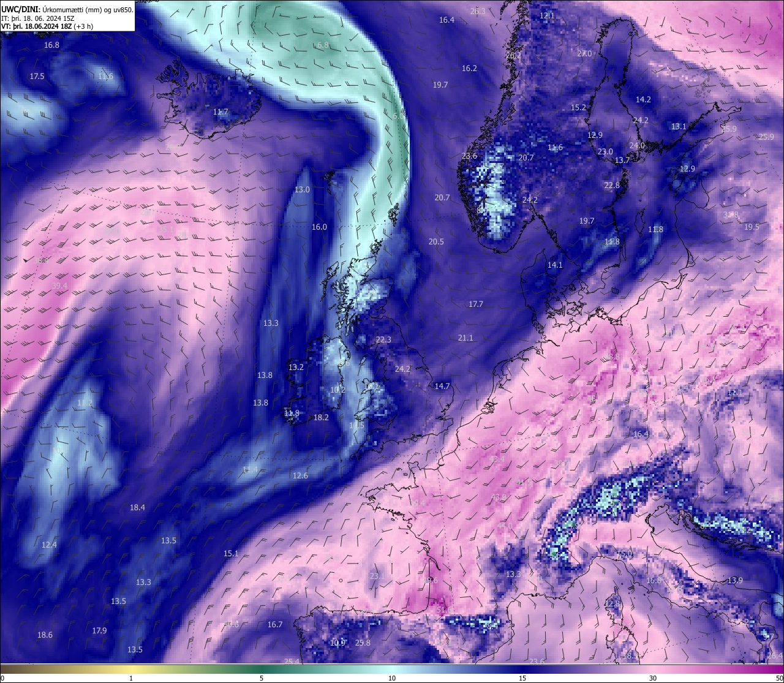
Task: Select the 22.8 value label
Action: 612,186
